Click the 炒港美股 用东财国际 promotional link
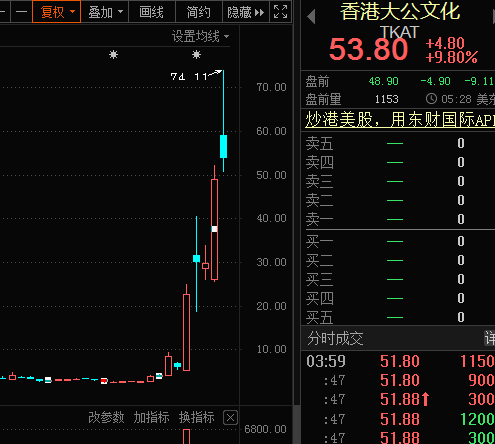The image size is (495, 444). (400, 120)
